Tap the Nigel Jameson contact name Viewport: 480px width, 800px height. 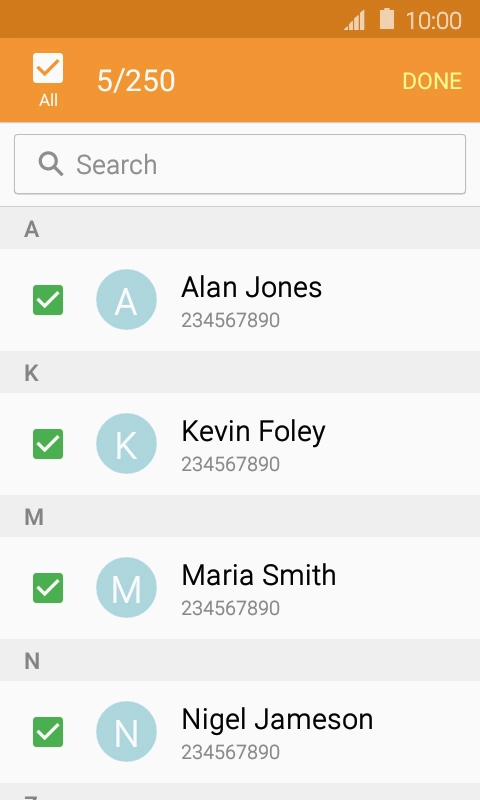277,720
